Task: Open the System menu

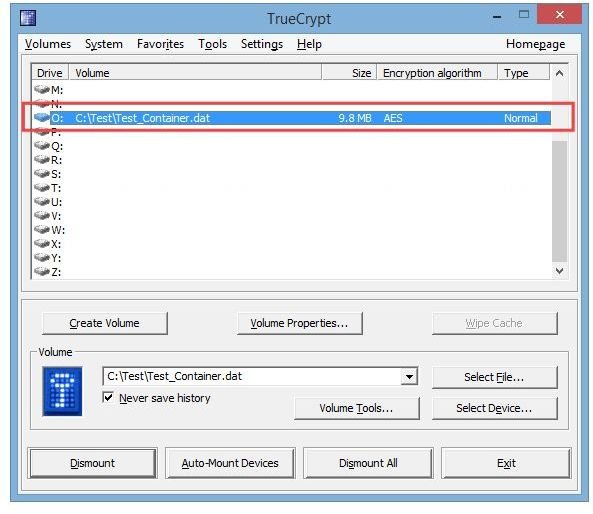Action: click(x=104, y=44)
